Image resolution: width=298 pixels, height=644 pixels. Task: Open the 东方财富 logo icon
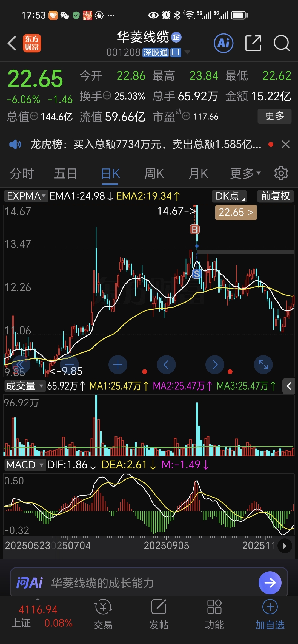[32, 43]
